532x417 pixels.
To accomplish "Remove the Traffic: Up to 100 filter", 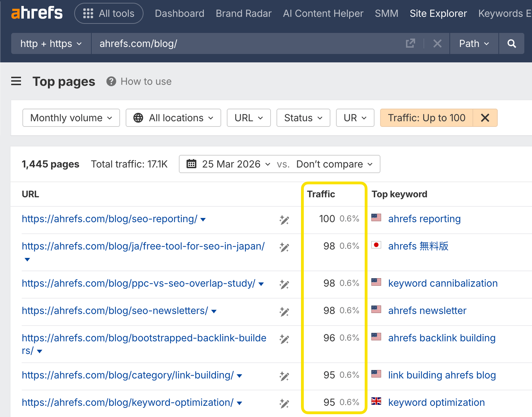I will pos(485,118).
